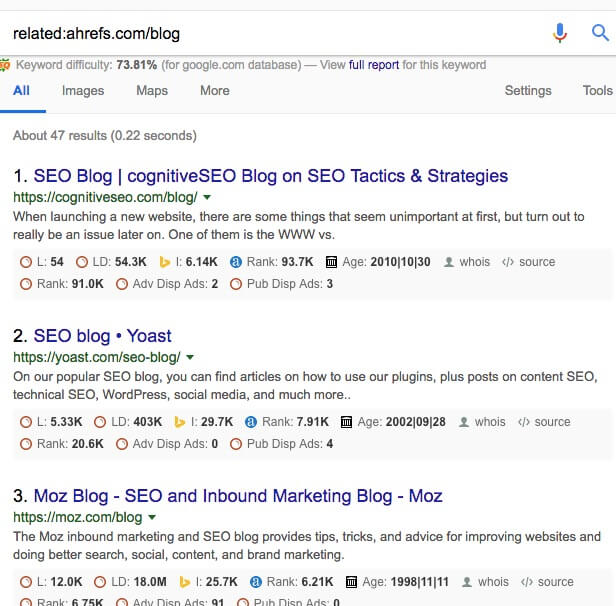616x606 pixels.
Task: View source for the Moz result
Action: pyautogui.click(x=547, y=582)
